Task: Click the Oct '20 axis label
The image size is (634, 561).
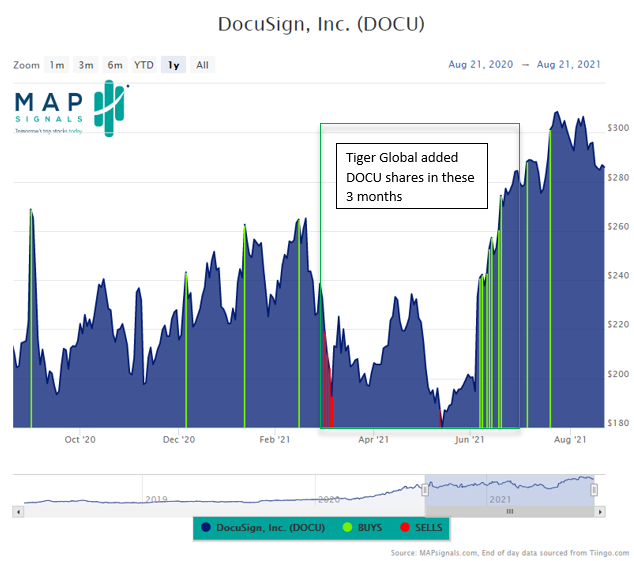Action: (80, 440)
